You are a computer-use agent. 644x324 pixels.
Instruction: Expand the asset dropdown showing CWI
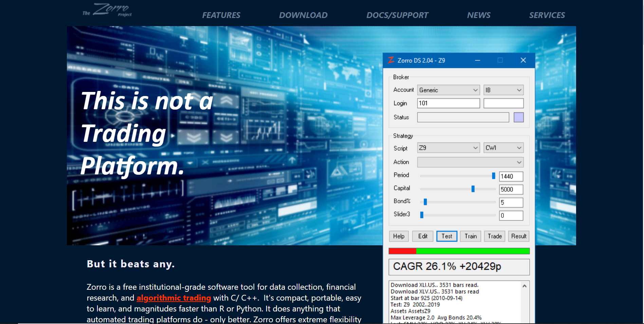pos(503,148)
